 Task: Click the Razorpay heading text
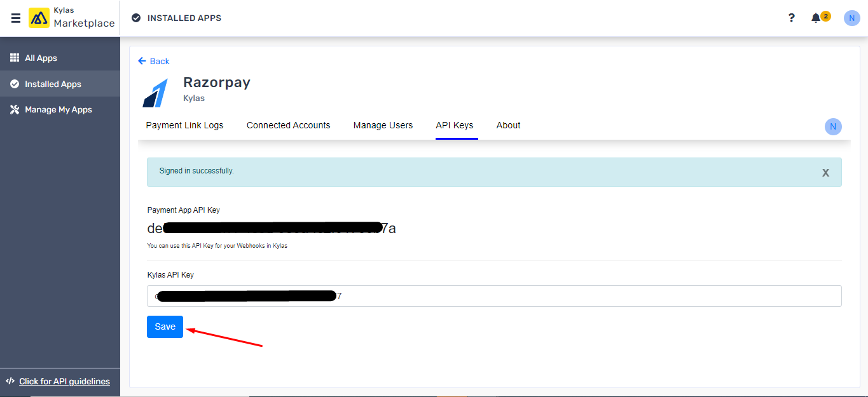pos(217,82)
